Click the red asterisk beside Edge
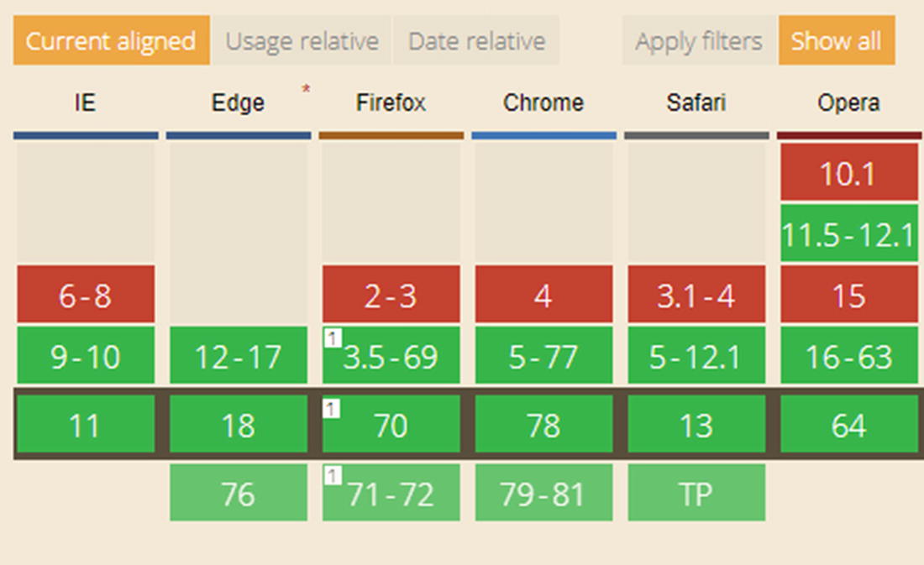The width and height of the screenshot is (924, 565). (x=306, y=88)
